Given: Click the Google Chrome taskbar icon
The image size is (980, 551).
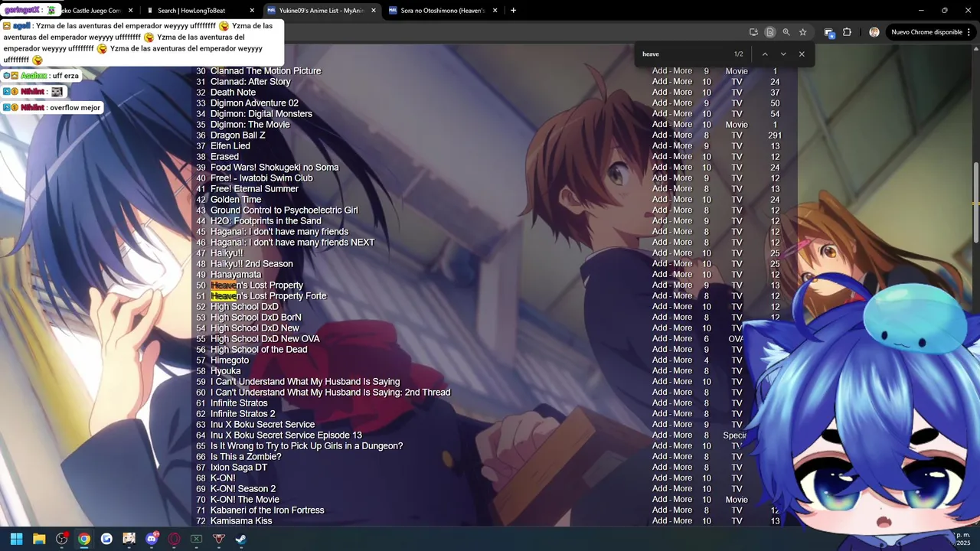Looking at the screenshot, I should [83, 539].
